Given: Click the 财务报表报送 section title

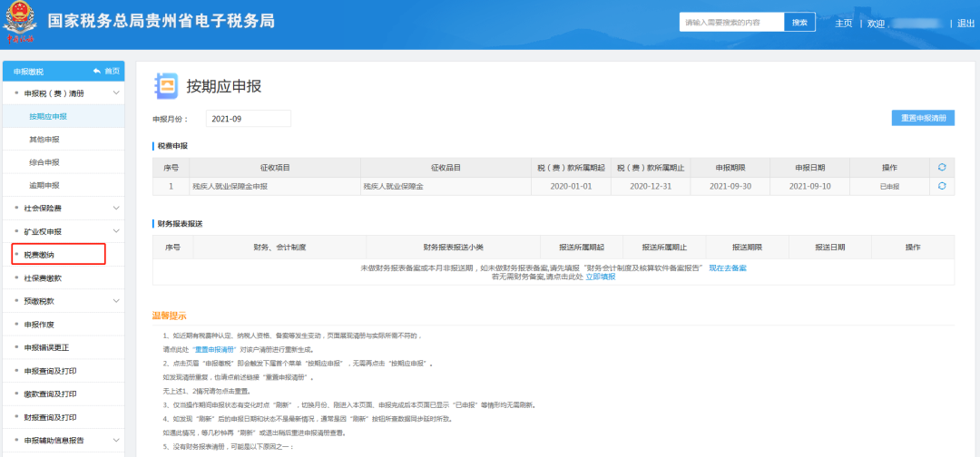Looking at the screenshot, I should pyautogui.click(x=180, y=223).
